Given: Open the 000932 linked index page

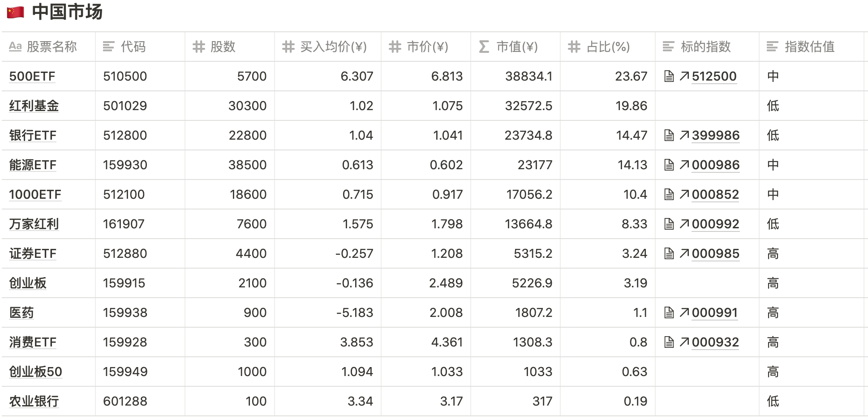Looking at the screenshot, I should click(715, 342).
